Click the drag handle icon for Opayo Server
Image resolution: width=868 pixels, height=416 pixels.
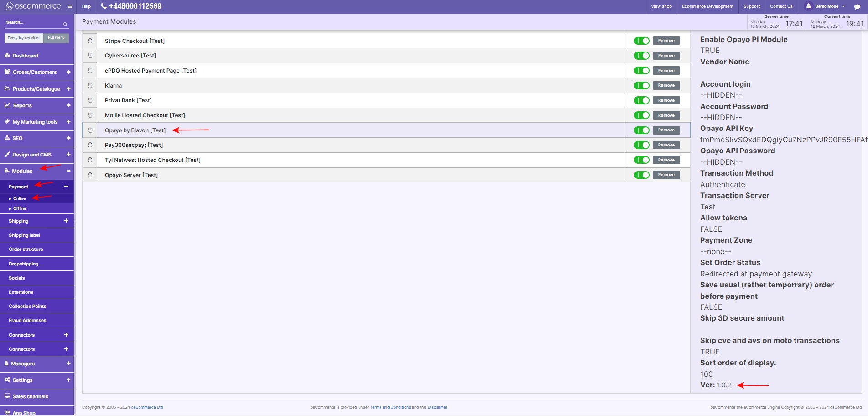(x=90, y=175)
